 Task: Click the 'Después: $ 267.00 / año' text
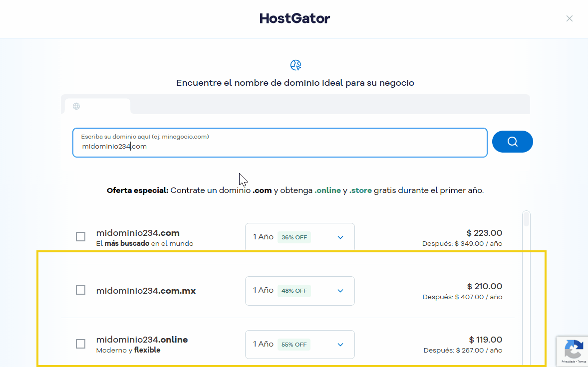(x=463, y=351)
